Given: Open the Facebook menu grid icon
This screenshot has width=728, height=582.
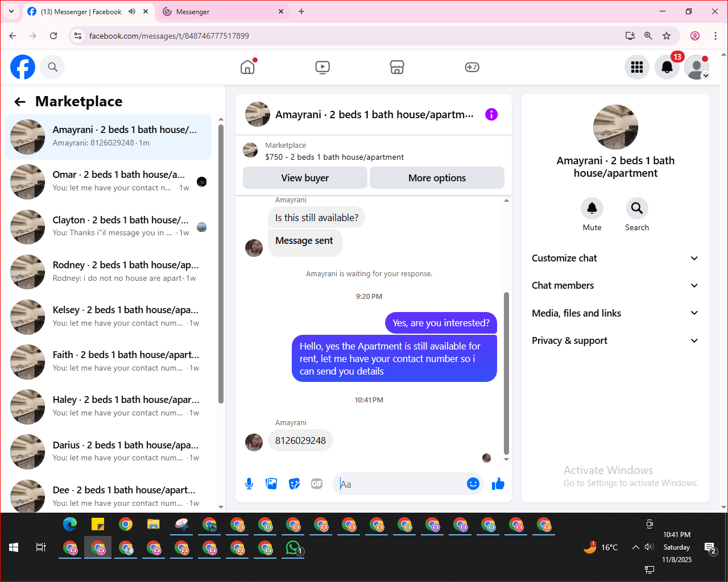Looking at the screenshot, I should pyautogui.click(x=637, y=67).
